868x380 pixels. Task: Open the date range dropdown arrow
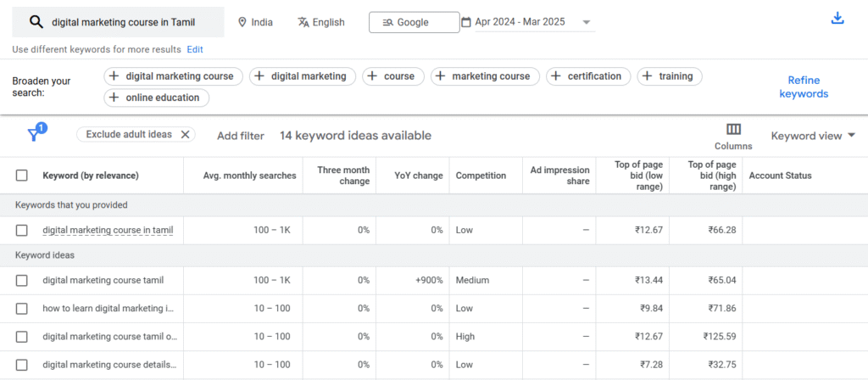[587, 23]
